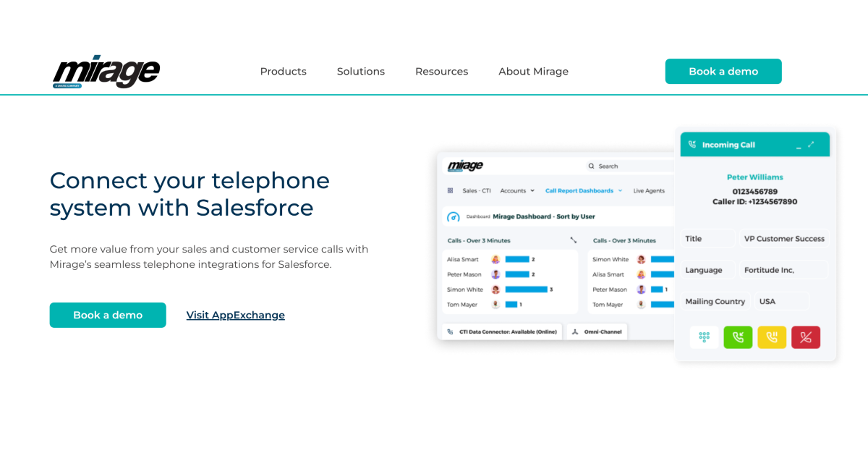Click the dashboard gauge icon beside Mirage Dashboard
This screenshot has width=868, height=456.
454,216
